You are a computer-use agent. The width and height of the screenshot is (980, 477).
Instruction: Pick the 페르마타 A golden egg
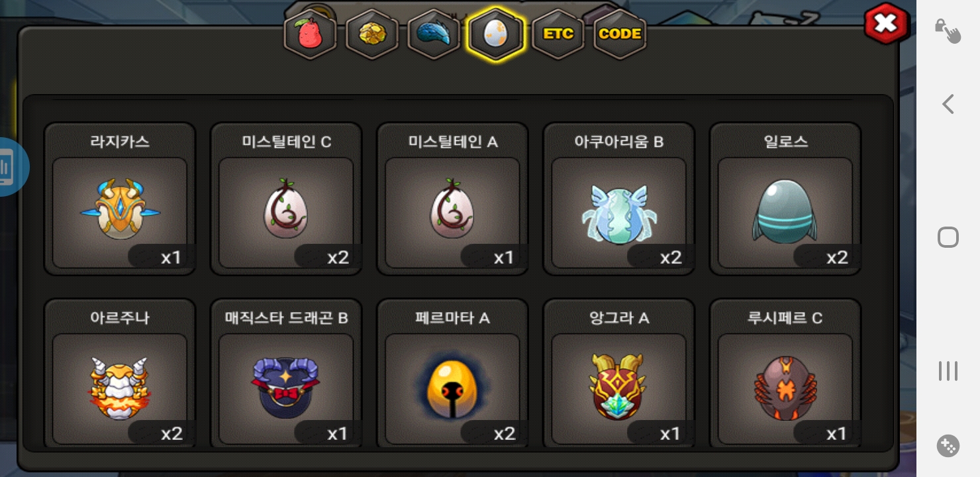tap(452, 374)
